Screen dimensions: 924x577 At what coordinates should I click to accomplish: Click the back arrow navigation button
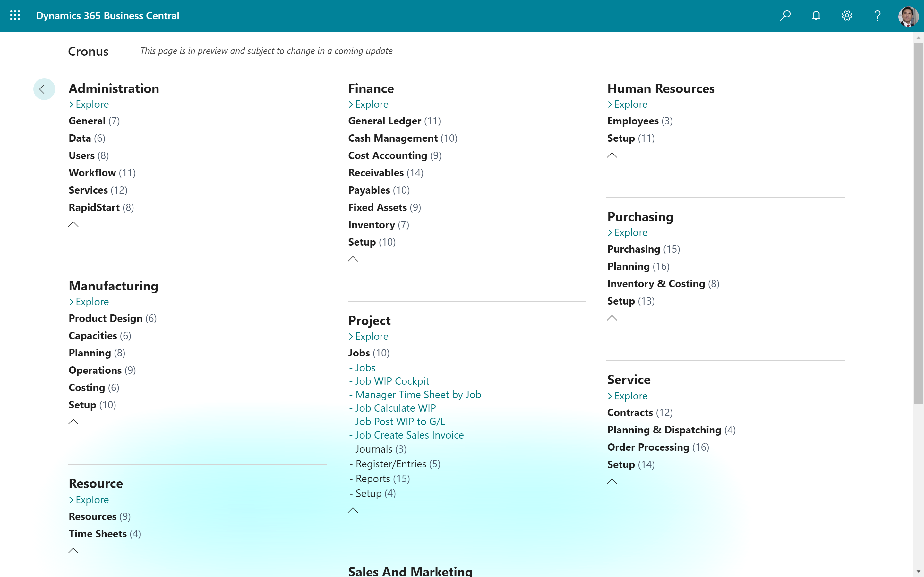pyautogui.click(x=44, y=89)
